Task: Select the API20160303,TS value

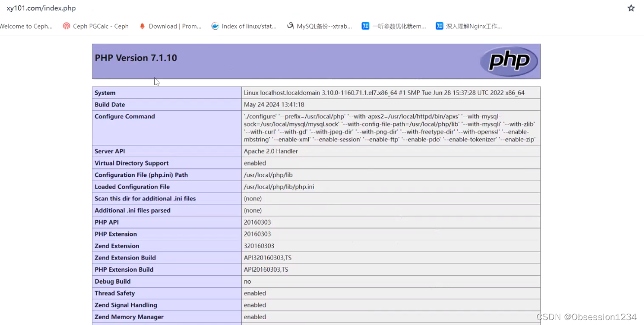Action: tap(266, 269)
